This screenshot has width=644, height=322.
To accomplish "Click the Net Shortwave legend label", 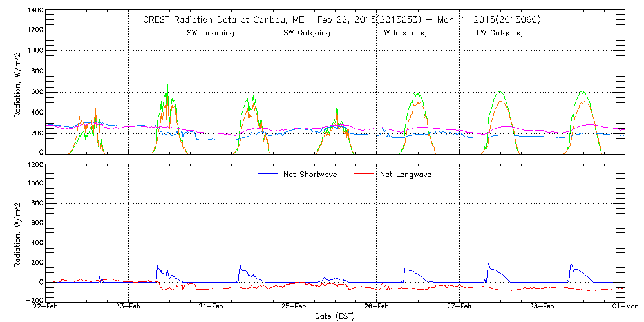I will pyautogui.click(x=310, y=175).
